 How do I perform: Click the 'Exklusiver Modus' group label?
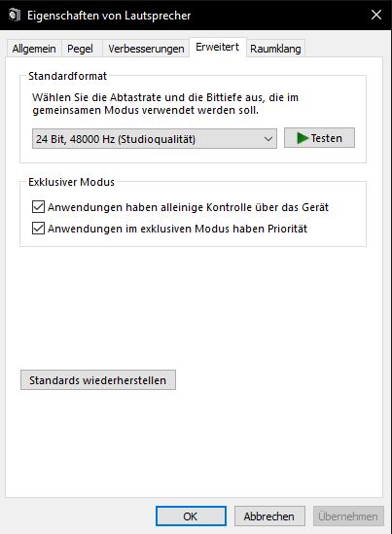pos(71,182)
